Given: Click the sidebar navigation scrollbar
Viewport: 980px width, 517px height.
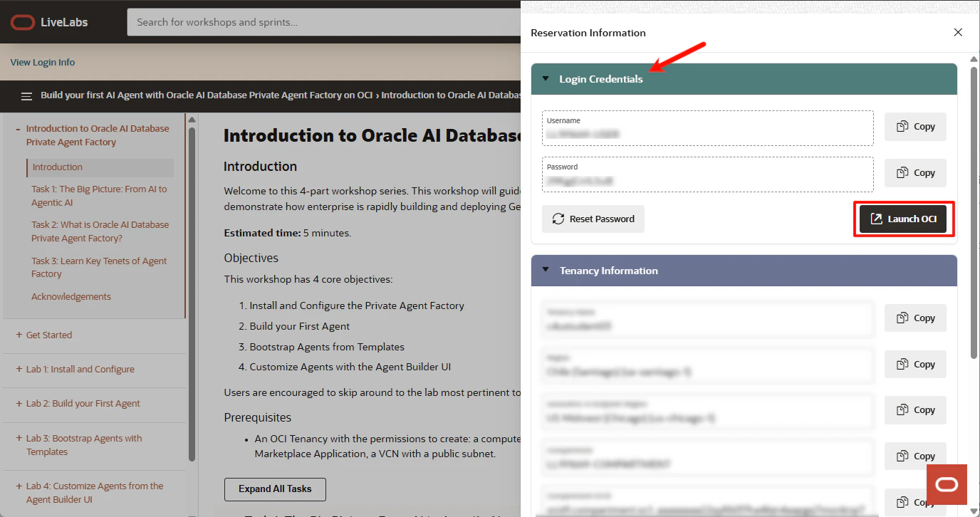Looking at the screenshot, I should pyautogui.click(x=192, y=293).
